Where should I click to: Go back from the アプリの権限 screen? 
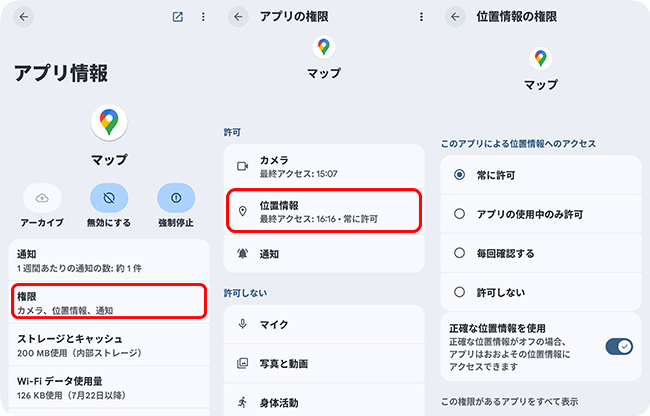[x=237, y=17]
